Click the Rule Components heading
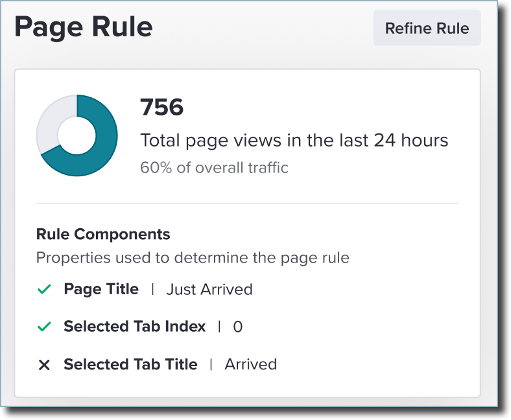The width and height of the screenshot is (511, 420). pos(103,234)
